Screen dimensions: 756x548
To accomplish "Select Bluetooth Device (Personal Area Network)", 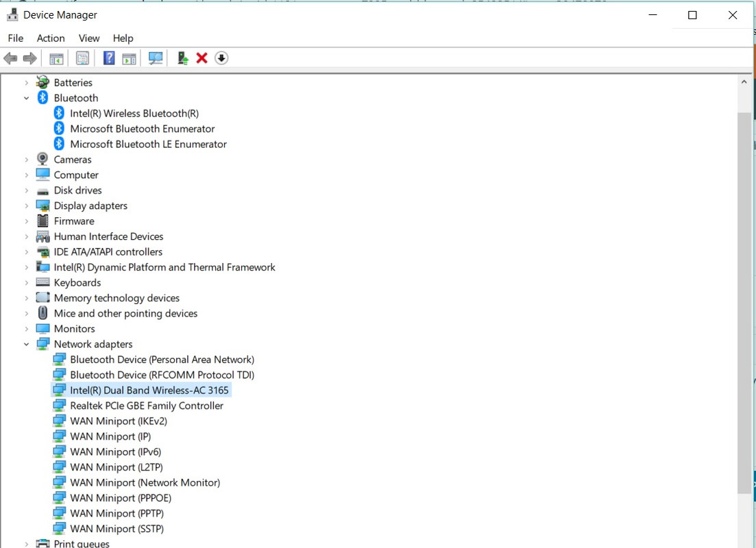I will 162,360.
